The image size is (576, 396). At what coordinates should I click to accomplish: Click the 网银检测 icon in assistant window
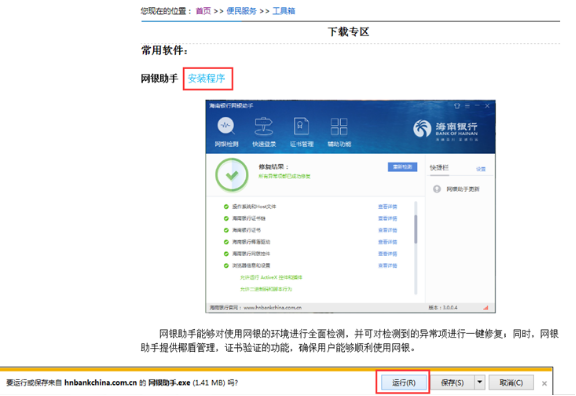[226, 127]
